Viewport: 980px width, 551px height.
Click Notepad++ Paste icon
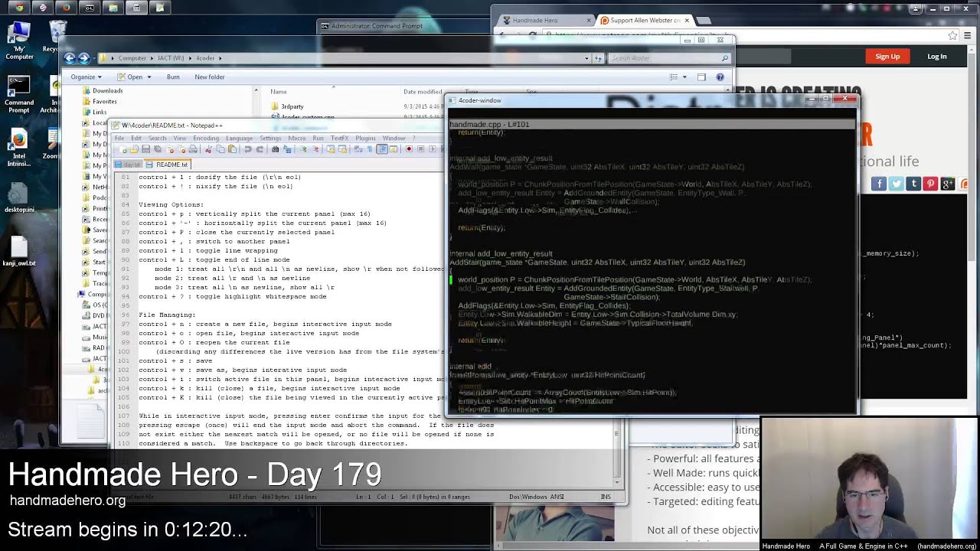[232, 149]
